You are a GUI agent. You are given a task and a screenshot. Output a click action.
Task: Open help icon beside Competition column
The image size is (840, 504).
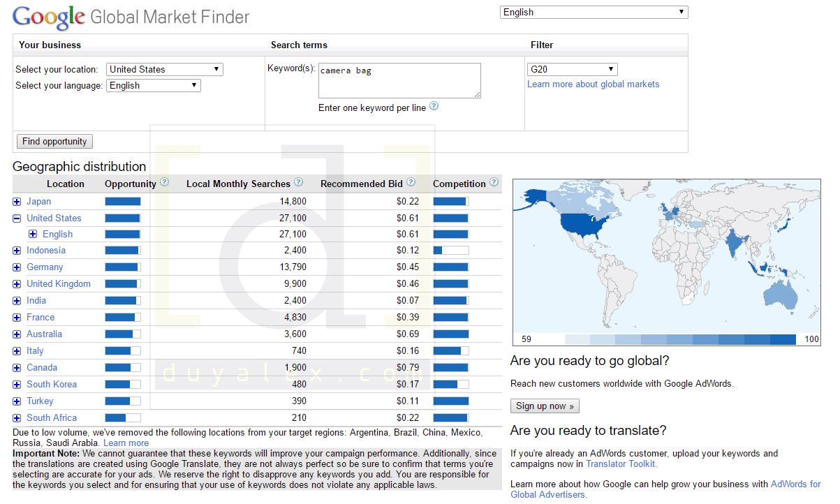494,182
